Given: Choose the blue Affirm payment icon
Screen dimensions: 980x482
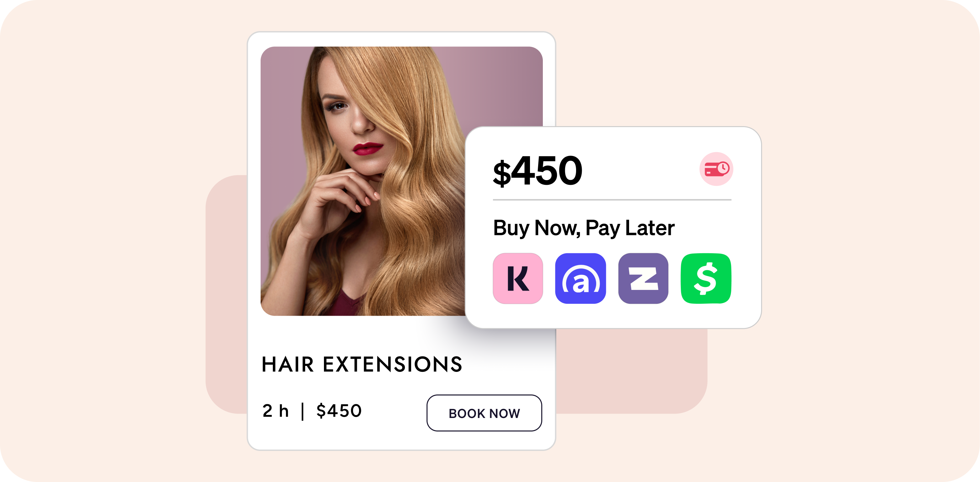Looking at the screenshot, I should (580, 278).
